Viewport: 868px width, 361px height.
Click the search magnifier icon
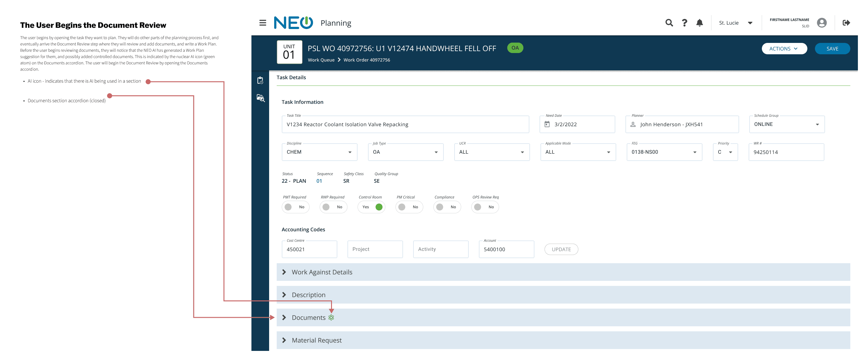coord(669,23)
